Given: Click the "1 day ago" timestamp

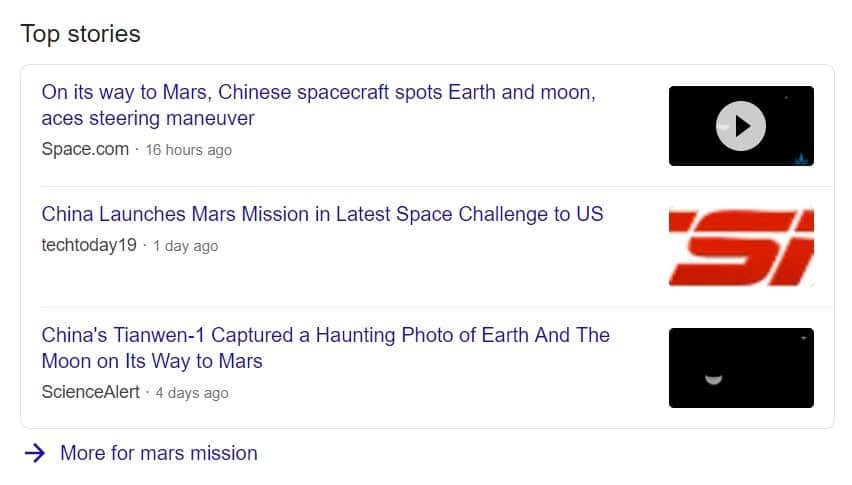Looking at the screenshot, I should pyautogui.click(x=185, y=246).
